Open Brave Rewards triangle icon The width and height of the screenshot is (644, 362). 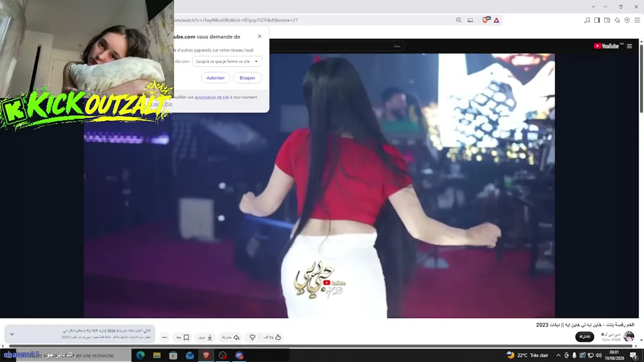point(496,20)
